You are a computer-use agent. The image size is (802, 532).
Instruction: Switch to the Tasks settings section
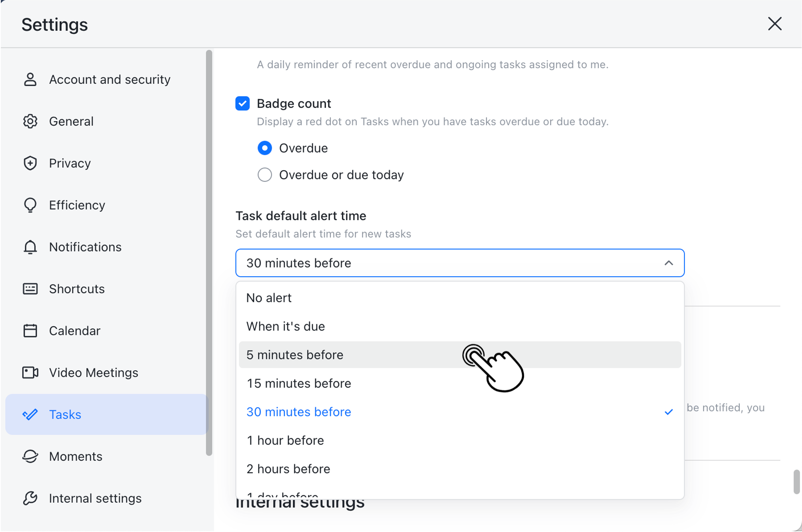coord(65,414)
